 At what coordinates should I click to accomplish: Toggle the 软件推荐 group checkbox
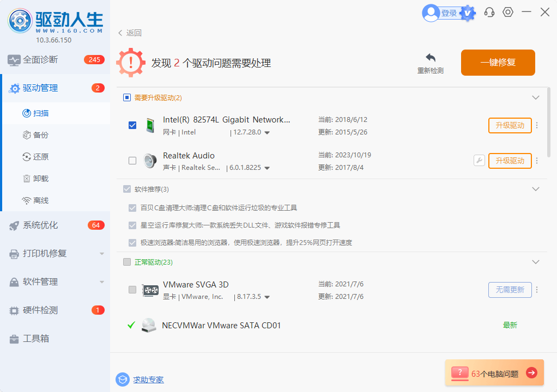[x=127, y=189]
